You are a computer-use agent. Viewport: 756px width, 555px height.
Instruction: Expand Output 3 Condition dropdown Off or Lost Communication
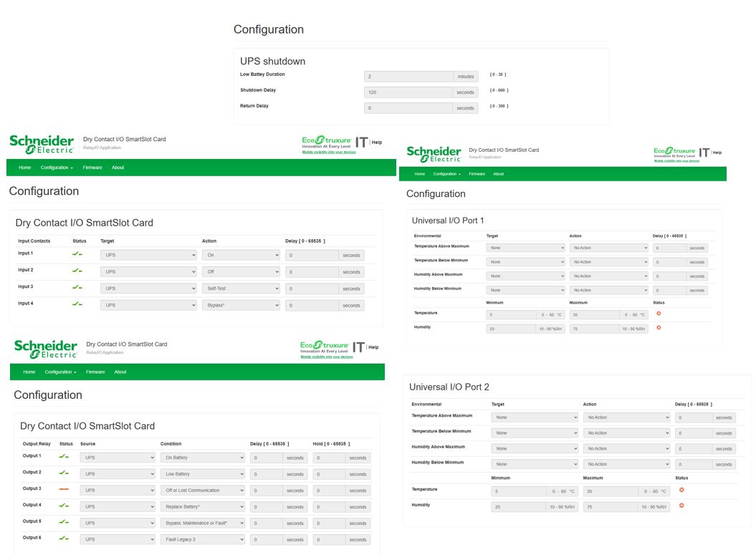click(x=203, y=491)
